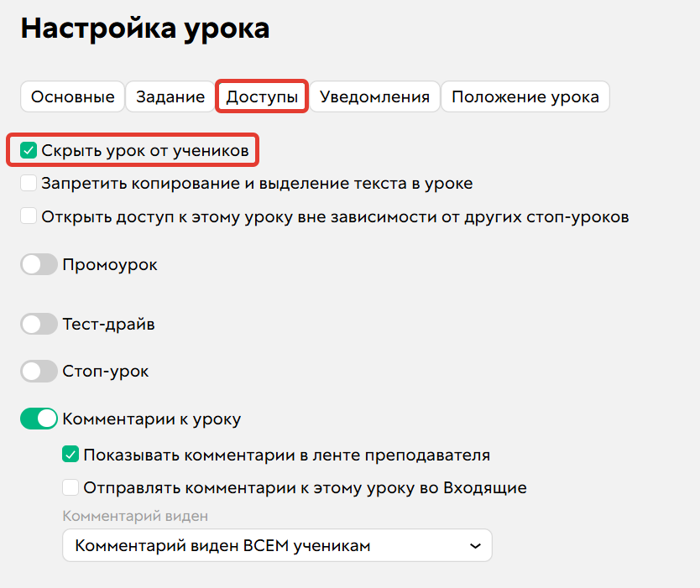Click the Стоп-урок label text
The height and width of the screenshot is (588, 700).
(106, 372)
